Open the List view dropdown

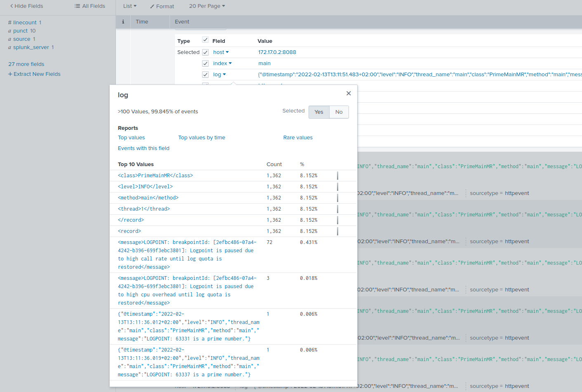130,6
